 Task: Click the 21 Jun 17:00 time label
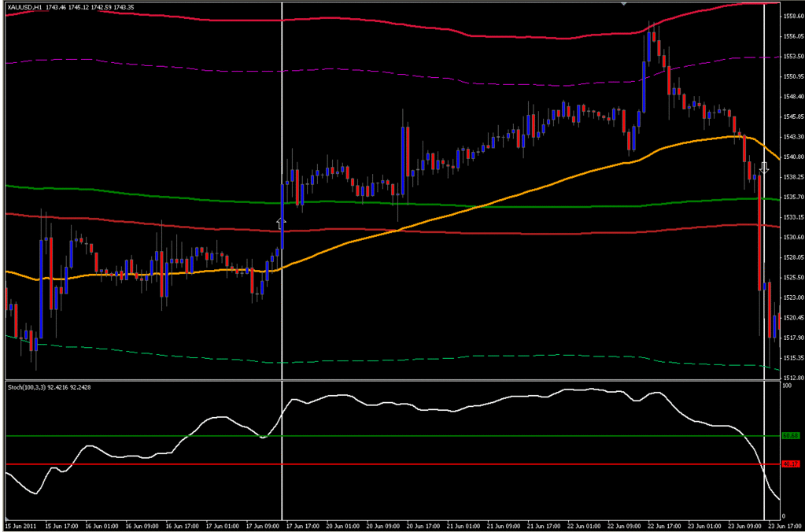click(x=545, y=526)
